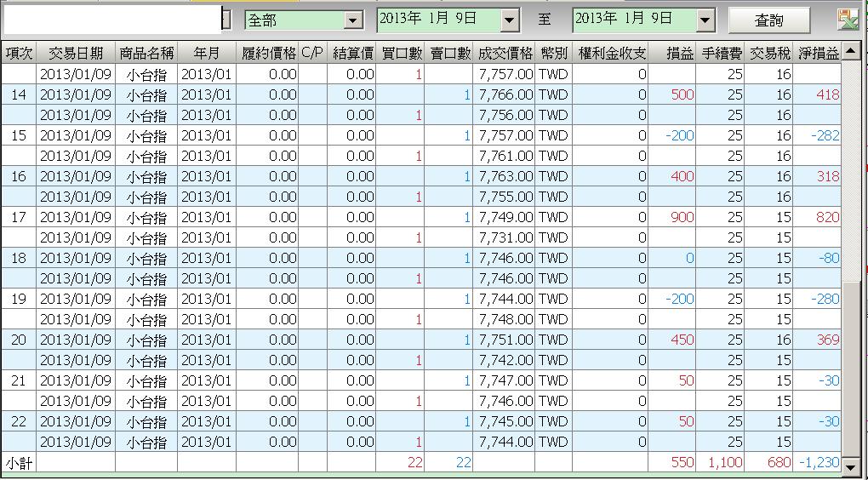
Task: Click the 結算價 column header
Action: (x=351, y=53)
